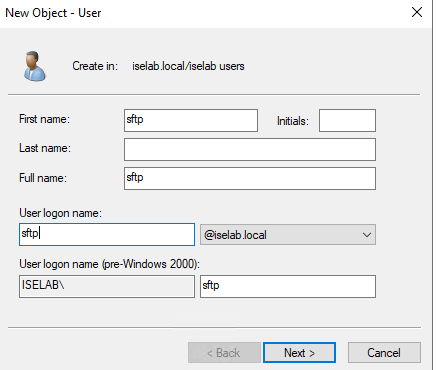Click the disabled Back button

pos(224,353)
